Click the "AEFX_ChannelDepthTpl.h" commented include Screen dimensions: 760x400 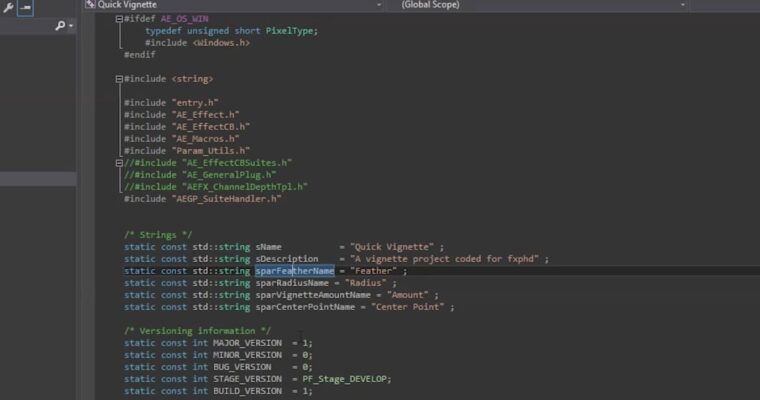point(245,187)
